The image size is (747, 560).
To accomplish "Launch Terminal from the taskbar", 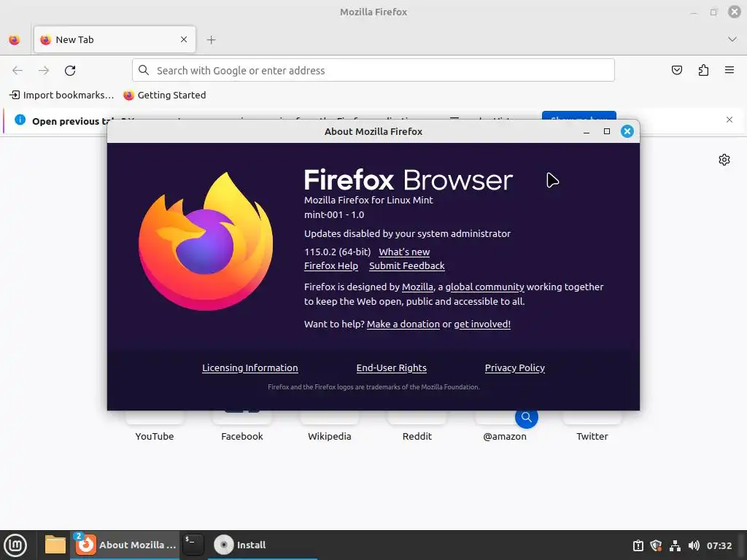I will pos(193,545).
